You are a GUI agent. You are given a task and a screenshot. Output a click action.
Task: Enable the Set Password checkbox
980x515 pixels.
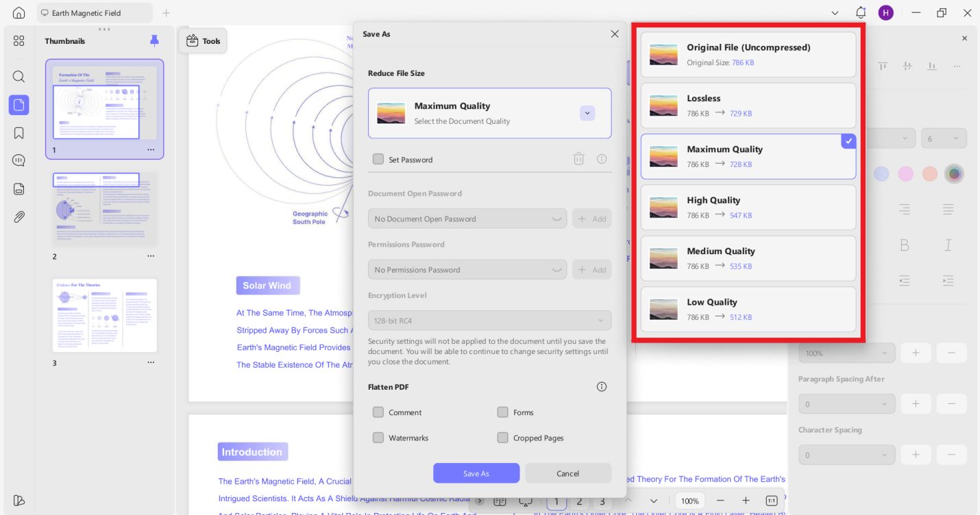(378, 160)
